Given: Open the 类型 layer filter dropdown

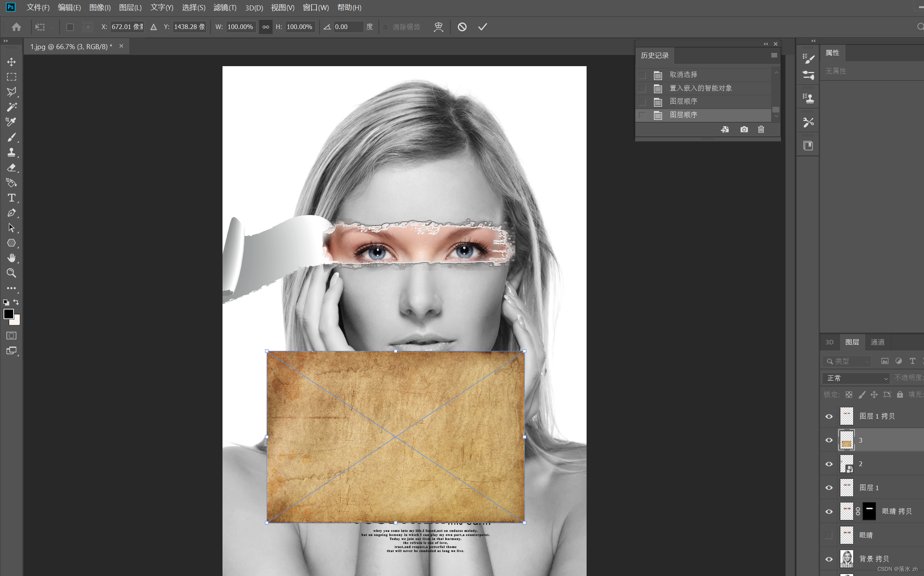Looking at the screenshot, I should 847,361.
